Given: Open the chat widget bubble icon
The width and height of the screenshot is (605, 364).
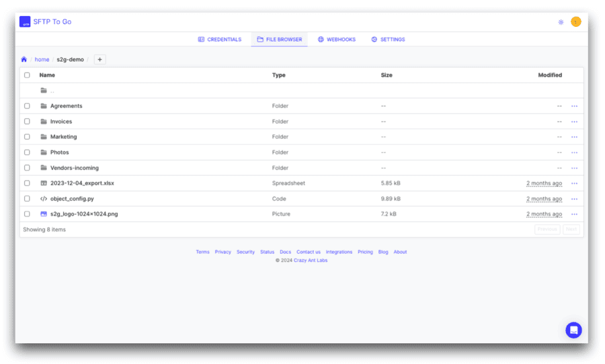Looking at the screenshot, I should pyautogui.click(x=573, y=330).
